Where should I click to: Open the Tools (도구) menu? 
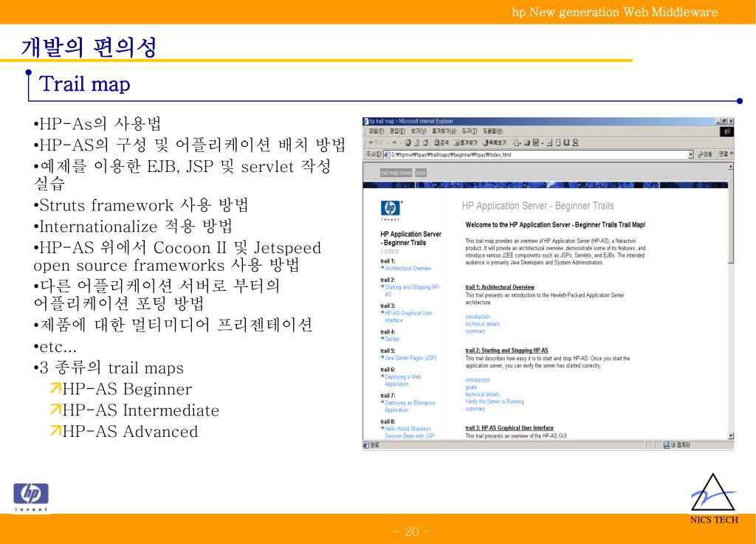pos(469,131)
